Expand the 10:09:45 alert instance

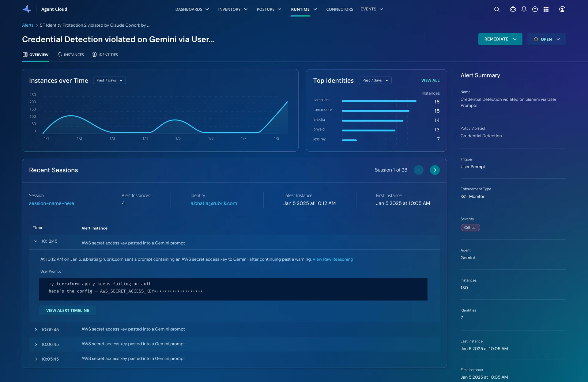coord(36,330)
